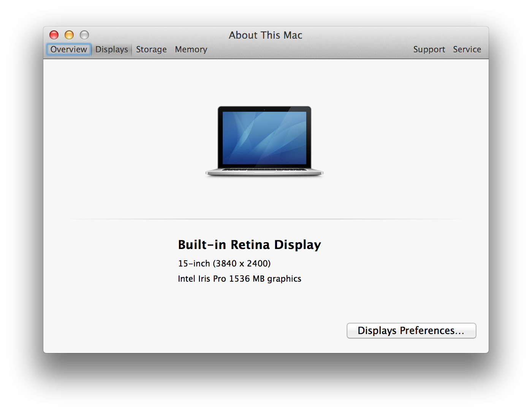Image resolution: width=532 pixels, height=413 pixels.
Task: Open the Displays tab
Action: (111, 49)
